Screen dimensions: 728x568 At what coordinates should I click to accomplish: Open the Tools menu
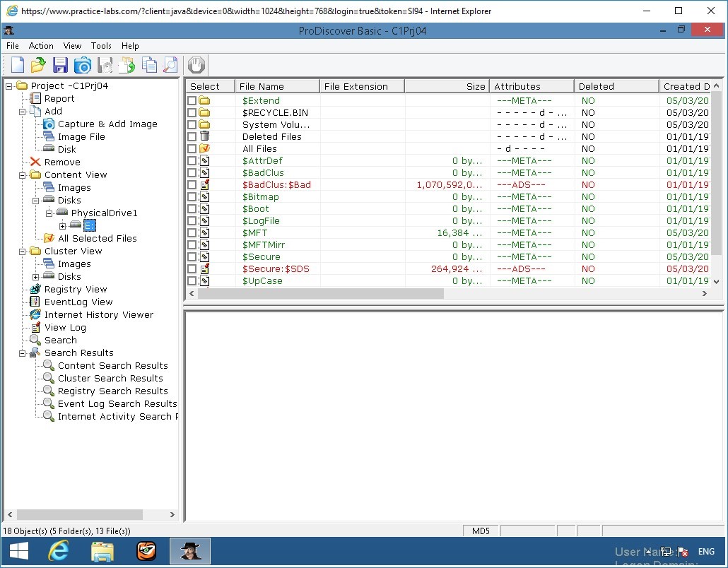pos(101,45)
